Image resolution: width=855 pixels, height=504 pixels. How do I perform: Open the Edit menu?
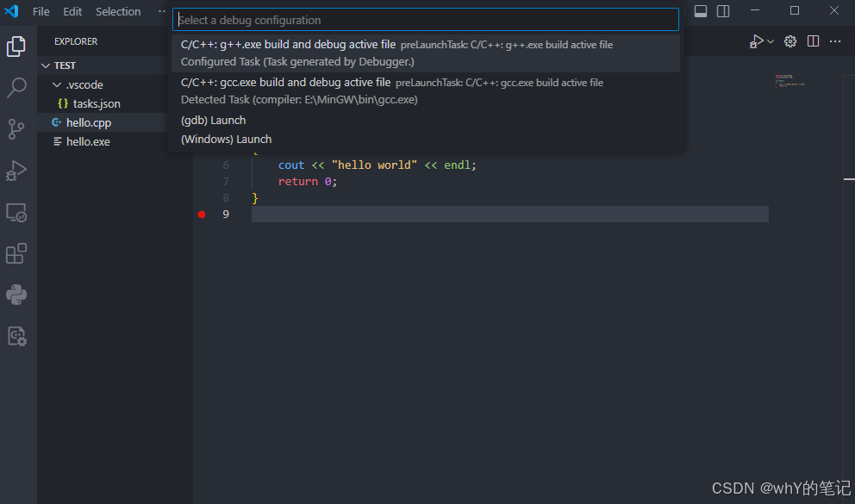pyautogui.click(x=72, y=11)
